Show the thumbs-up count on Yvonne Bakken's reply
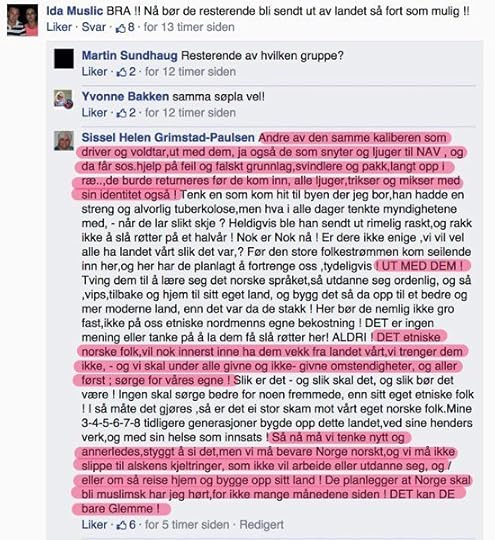The height and width of the screenshot is (540, 495). (126, 113)
